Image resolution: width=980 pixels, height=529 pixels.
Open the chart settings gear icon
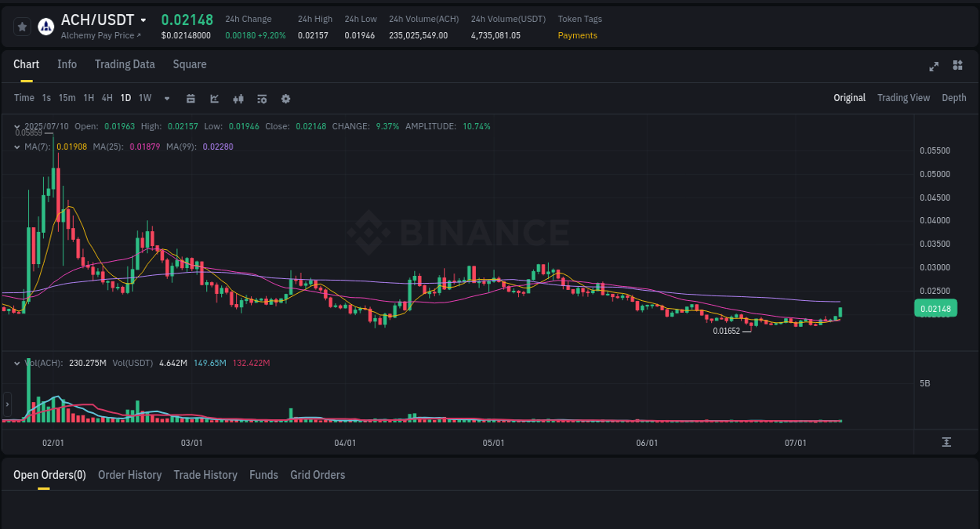pos(285,98)
